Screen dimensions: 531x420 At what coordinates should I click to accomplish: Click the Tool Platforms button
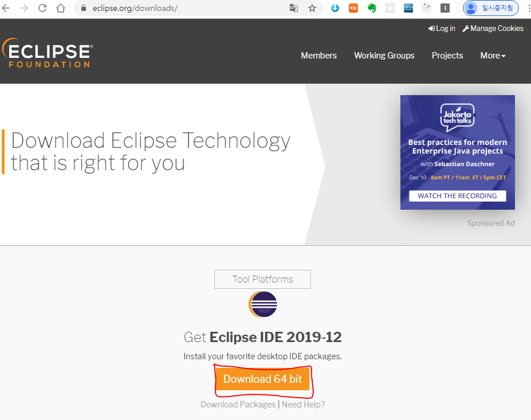(x=262, y=279)
